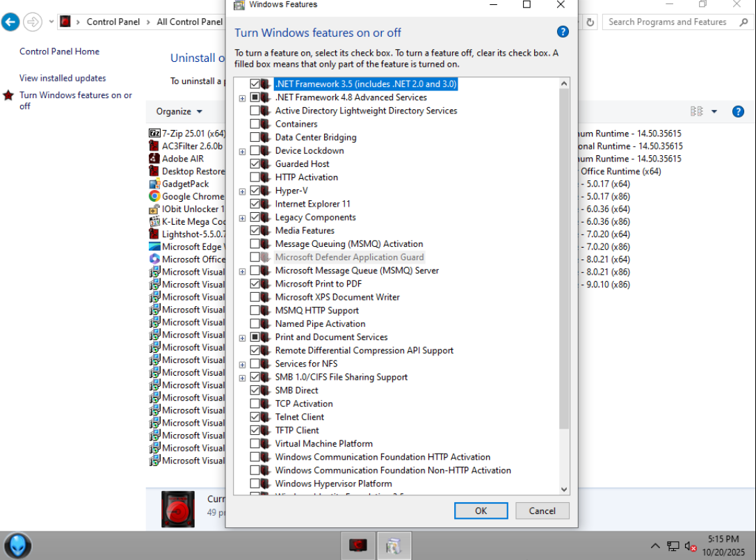Expand Services for NFS
Image resolution: width=756 pixels, height=560 pixels.
coord(243,365)
